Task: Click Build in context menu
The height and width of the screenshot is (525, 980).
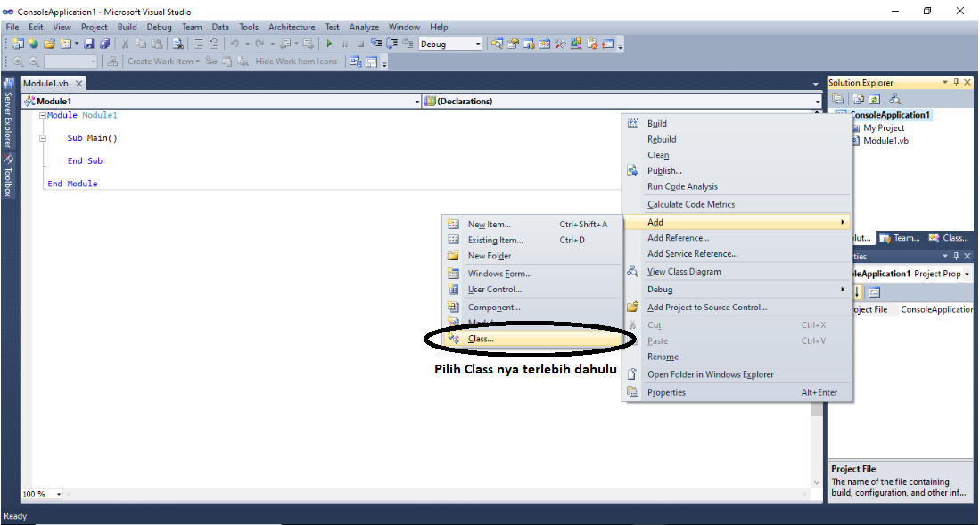Action: click(737, 124)
